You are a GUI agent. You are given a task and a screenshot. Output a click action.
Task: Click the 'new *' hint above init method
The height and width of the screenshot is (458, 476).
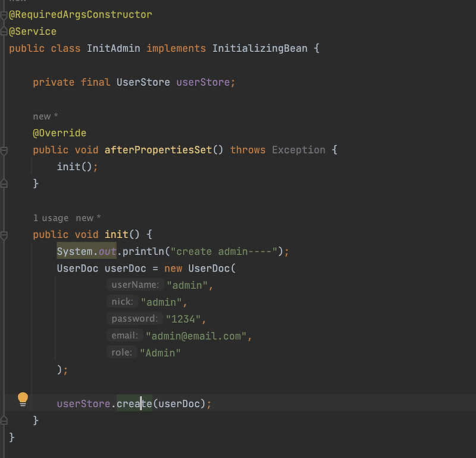click(x=88, y=218)
